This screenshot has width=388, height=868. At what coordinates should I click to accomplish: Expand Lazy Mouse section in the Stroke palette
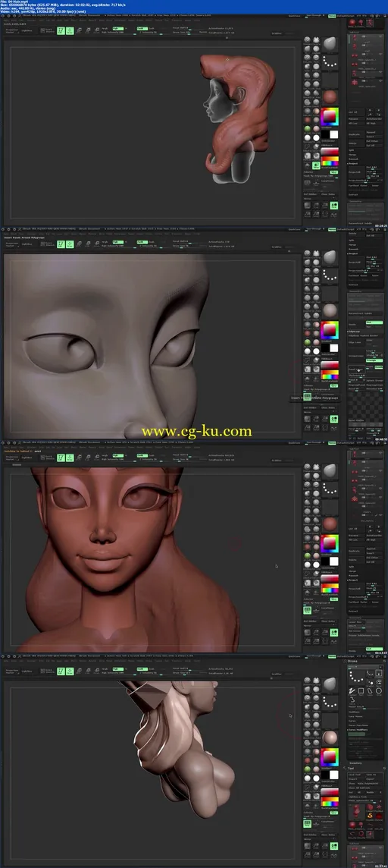click(x=355, y=716)
